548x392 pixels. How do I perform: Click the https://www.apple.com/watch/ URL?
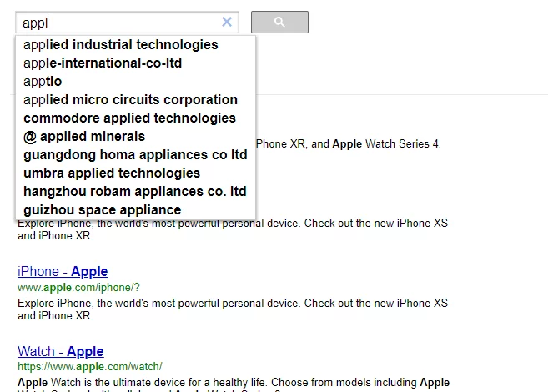pos(89,367)
